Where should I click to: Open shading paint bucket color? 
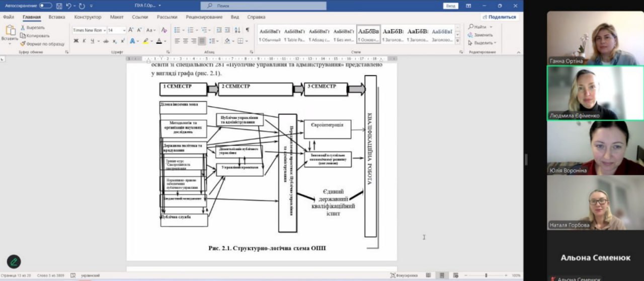coord(227,41)
